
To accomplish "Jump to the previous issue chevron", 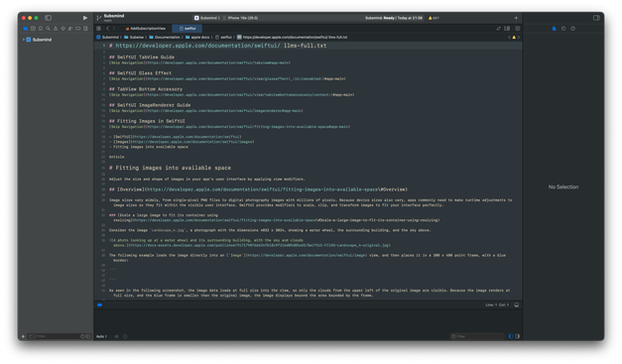I will point(509,38).
